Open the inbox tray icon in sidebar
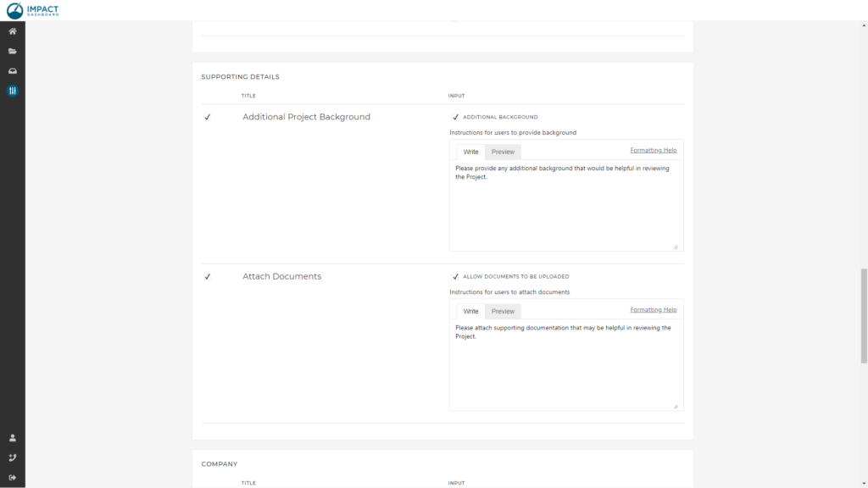 coord(13,71)
